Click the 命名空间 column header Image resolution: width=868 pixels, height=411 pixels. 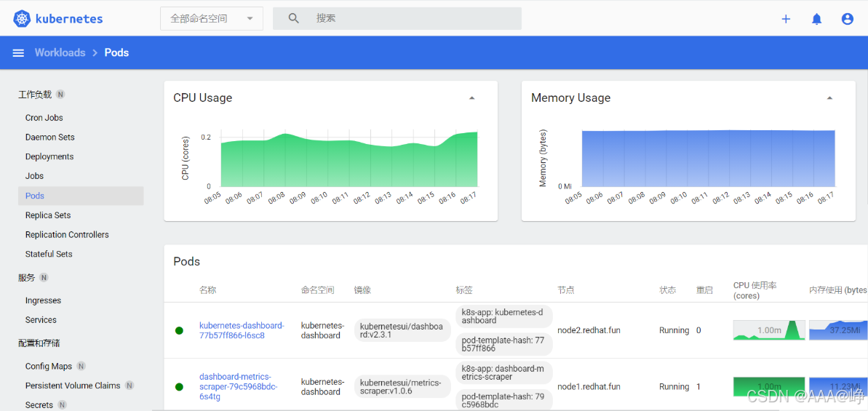tap(318, 290)
